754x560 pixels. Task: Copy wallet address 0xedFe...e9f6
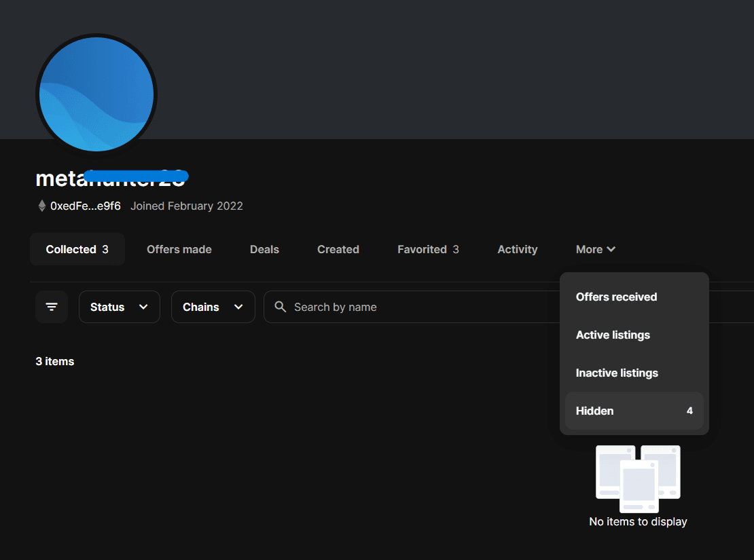(86, 206)
